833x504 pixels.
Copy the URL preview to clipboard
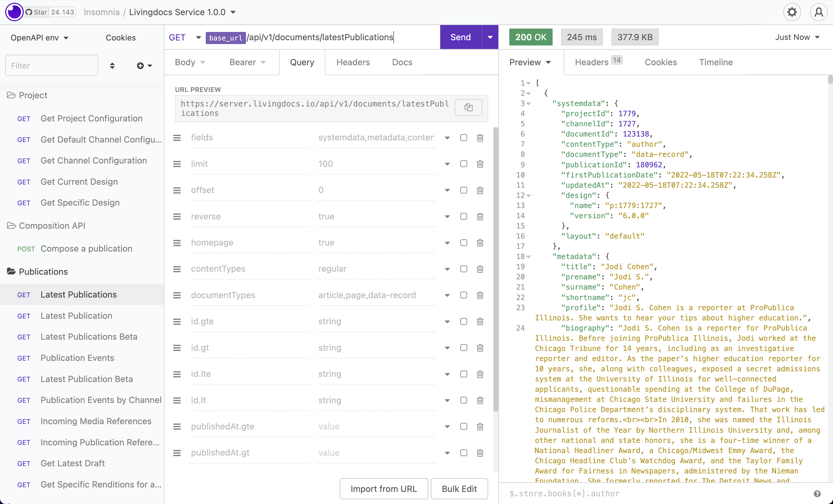468,107
